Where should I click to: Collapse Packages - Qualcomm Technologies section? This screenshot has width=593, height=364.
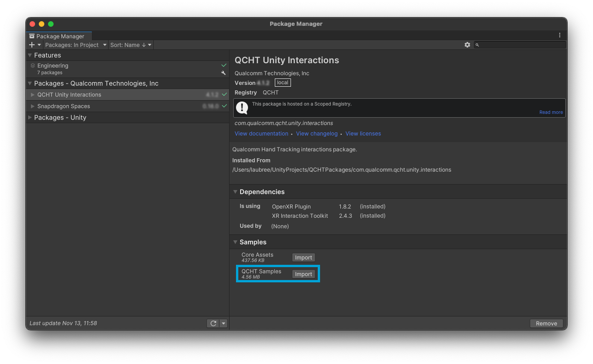pyautogui.click(x=30, y=84)
